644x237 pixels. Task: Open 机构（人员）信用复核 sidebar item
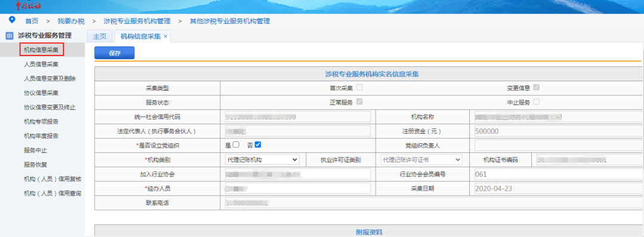coord(52,180)
